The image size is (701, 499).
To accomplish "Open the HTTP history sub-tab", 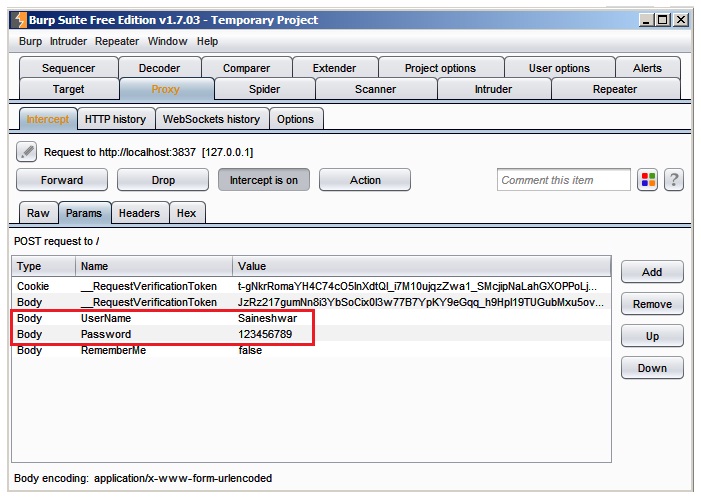I will click(x=115, y=119).
